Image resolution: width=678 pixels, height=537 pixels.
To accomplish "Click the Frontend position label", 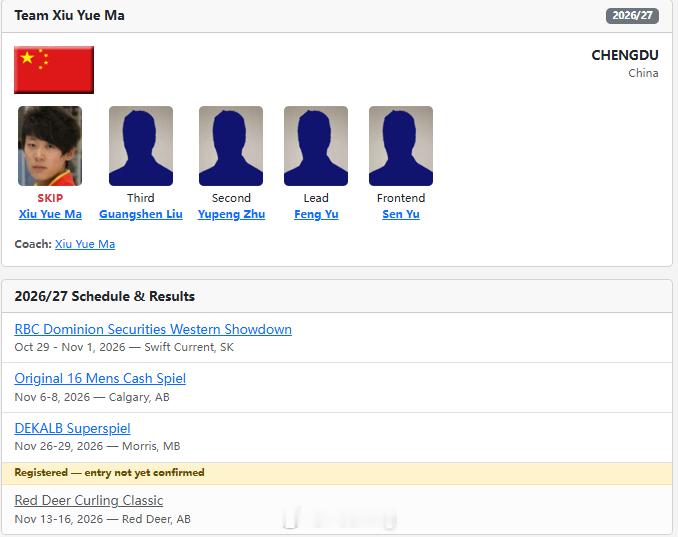I will coord(401,198).
